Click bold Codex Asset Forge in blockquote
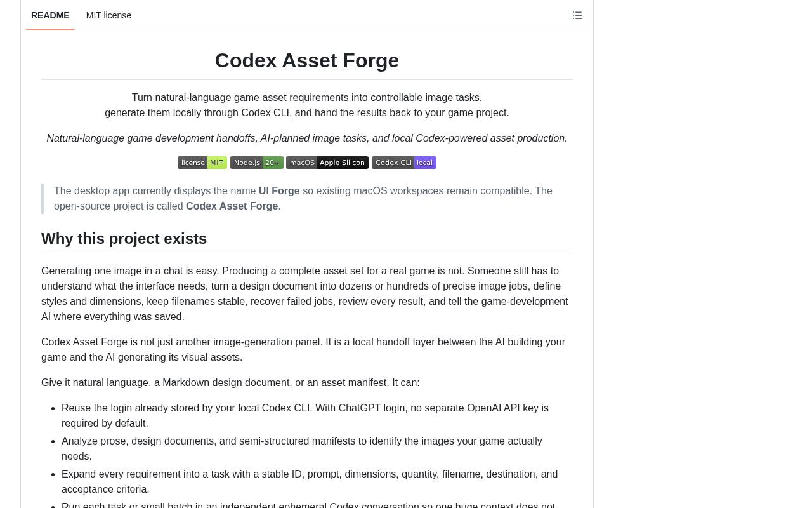Image resolution: width=812 pixels, height=508 pixels. point(232,206)
